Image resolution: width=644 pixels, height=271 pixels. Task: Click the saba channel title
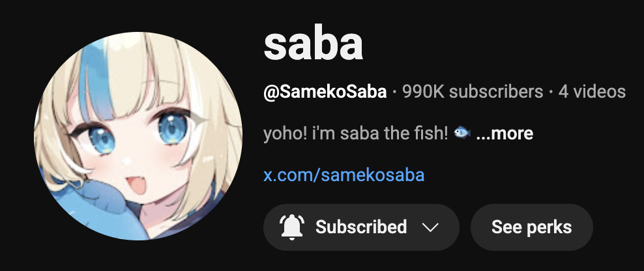[x=314, y=44]
